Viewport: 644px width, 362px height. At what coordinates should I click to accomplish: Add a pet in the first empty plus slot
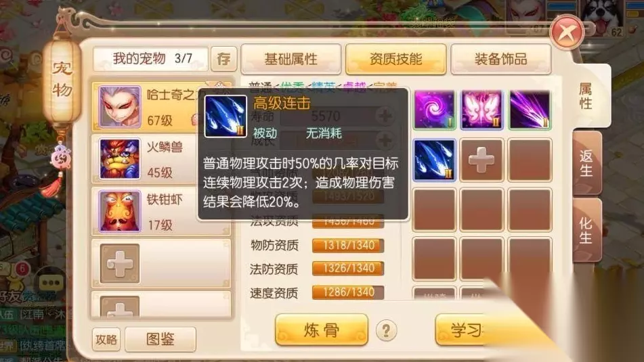coord(119,264)
